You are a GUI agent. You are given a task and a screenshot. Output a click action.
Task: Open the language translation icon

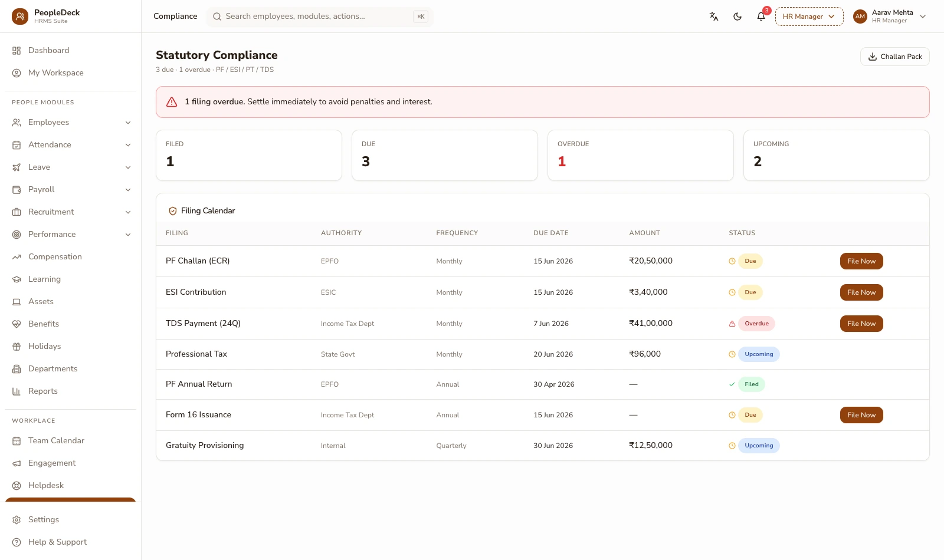tap(714, 17)
